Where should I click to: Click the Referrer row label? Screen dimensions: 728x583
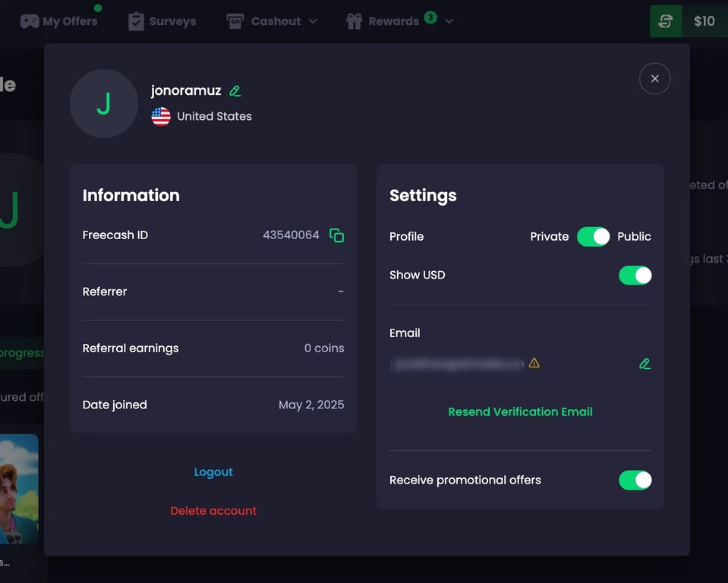(x=105, y=291)
